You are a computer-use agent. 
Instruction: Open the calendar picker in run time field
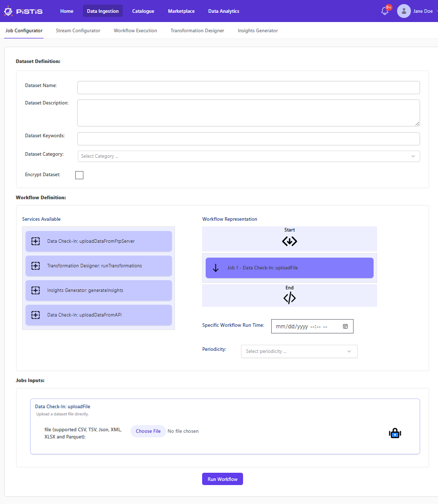coord(345,326)
